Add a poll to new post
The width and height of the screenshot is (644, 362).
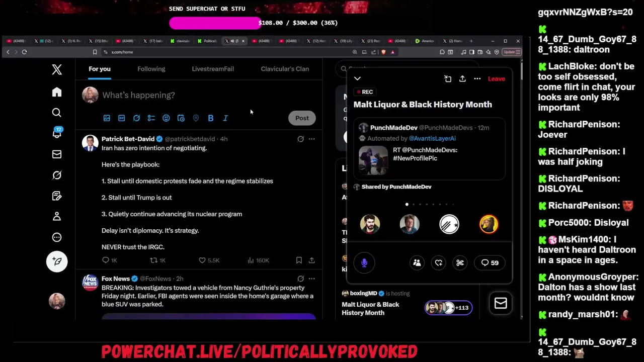click(x=151, y=118)
